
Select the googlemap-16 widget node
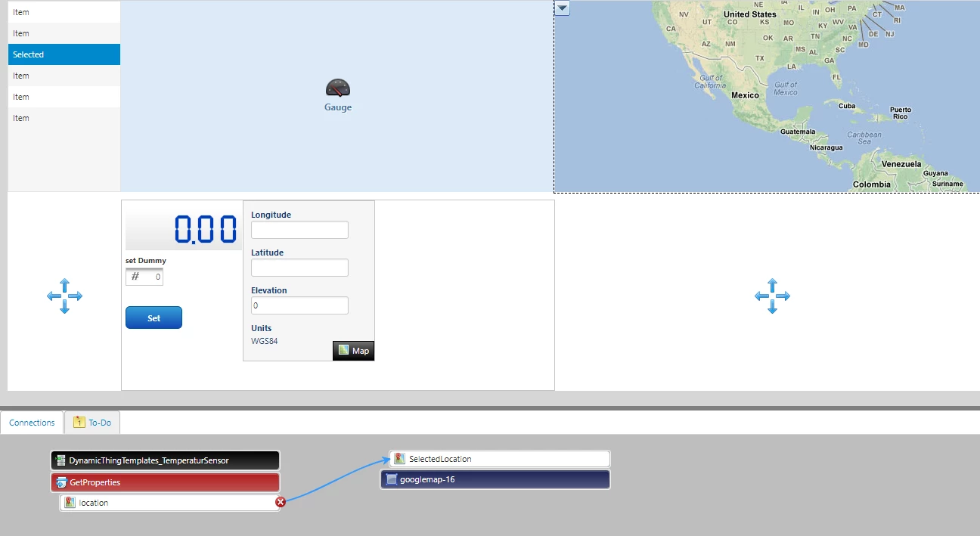click(495, 479)
